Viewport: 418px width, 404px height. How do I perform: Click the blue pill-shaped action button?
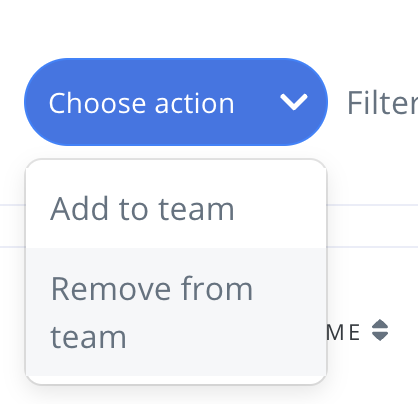click(x=176, y=102)
